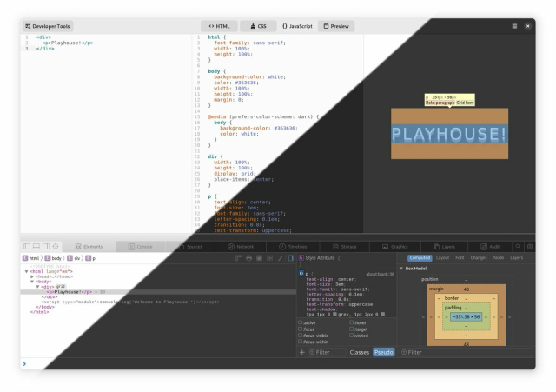This screenshot has height=392, width=556.
Task: Select the Computed sidebar panel
Action: tap(420, 258)
